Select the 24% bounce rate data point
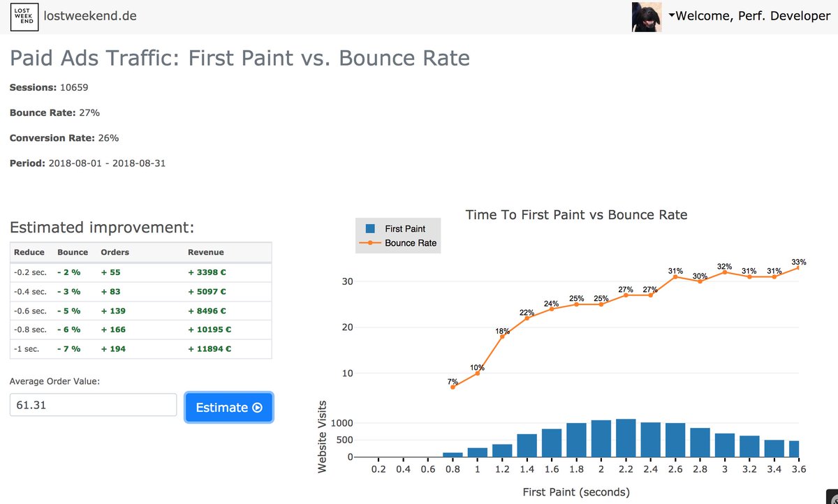 552,309
